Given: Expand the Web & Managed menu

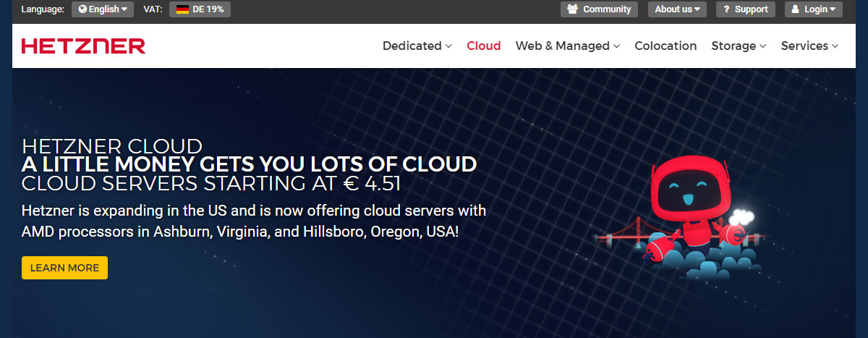Looking at the screenshot, I should (568, 46).
